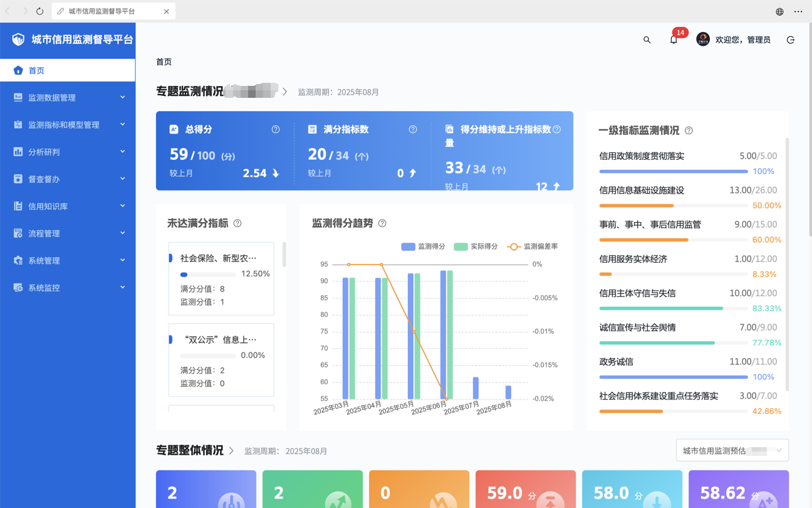This screenshot has height=508, width=812.
Task: Click help icon beside 监测得分趋势
Action: pyautogui.click(x=382, y=223)
